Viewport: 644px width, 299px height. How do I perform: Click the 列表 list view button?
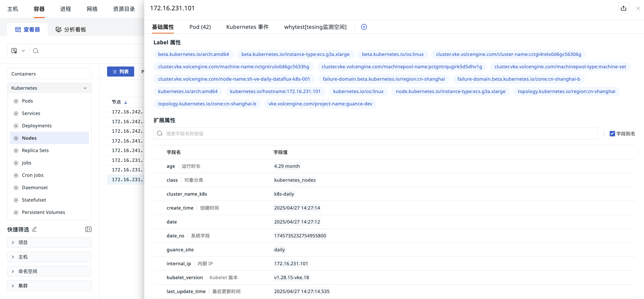(x=120, y=71)
